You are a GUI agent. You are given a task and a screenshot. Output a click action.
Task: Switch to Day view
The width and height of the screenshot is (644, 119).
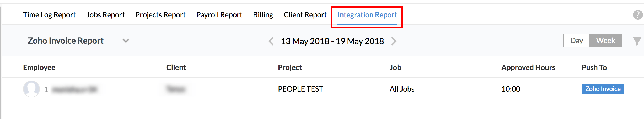(576, 41)
